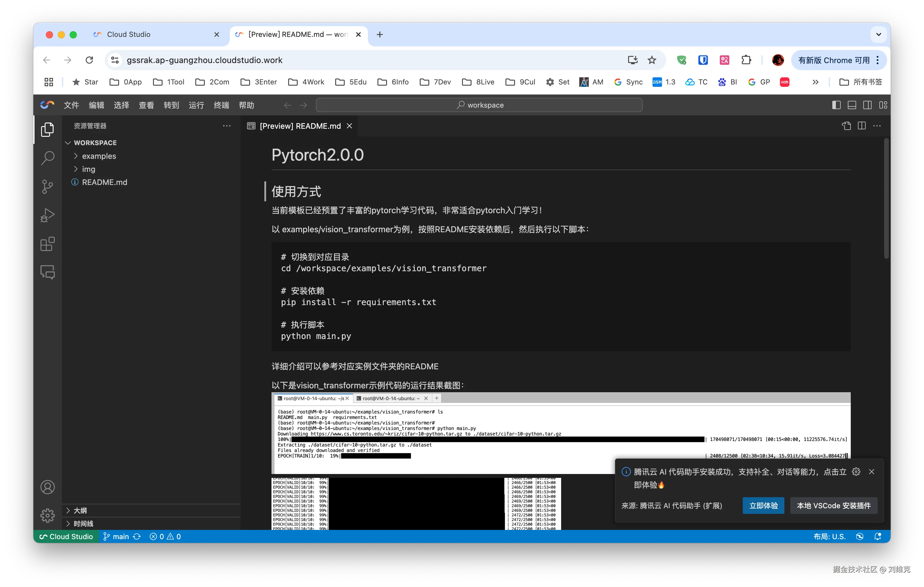Open the Source Control view

(x=47, y=186)
